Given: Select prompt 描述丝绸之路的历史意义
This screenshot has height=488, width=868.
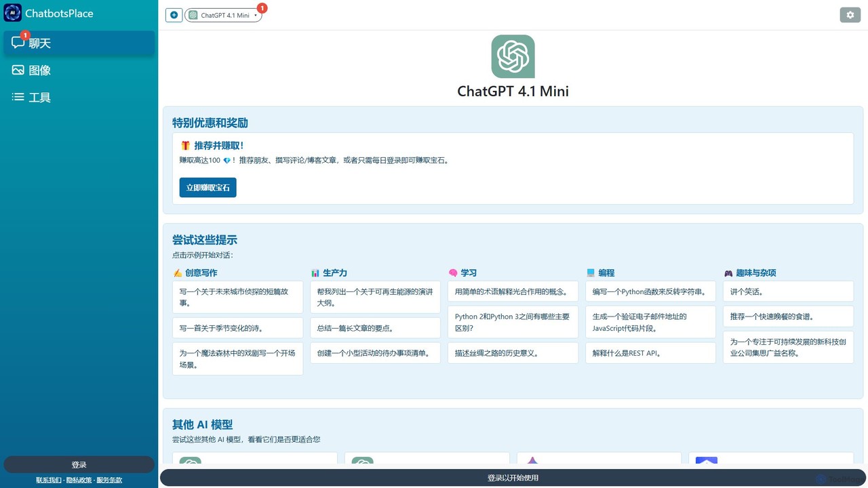Looking at the screenshot, I should click(x=513, y=353).
